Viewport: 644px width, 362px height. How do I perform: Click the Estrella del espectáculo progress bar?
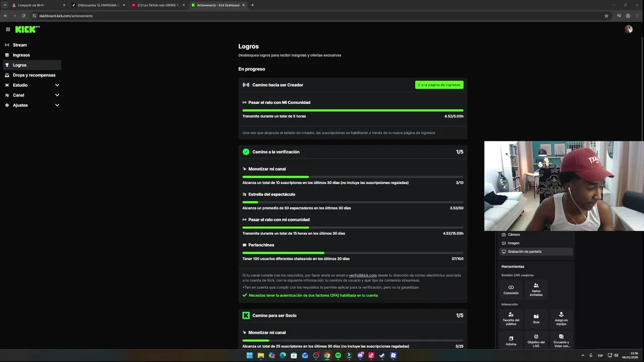(353, 202)
